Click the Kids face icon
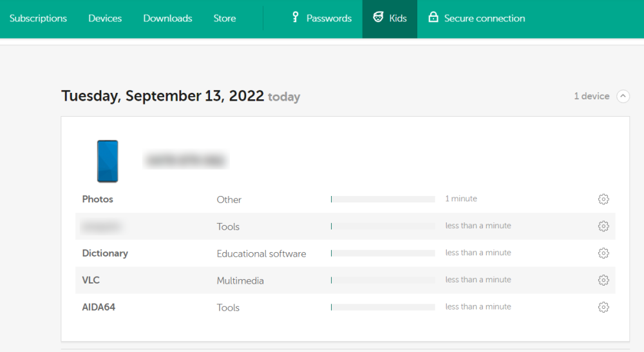Viewport: 644px width, 352px height. (x=378, y=17)
